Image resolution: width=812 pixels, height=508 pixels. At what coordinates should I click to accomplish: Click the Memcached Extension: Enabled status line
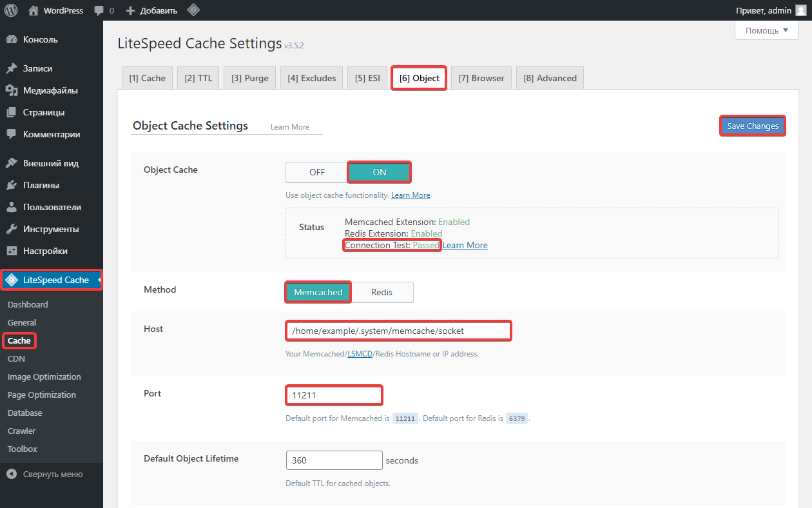coord(407,222)
